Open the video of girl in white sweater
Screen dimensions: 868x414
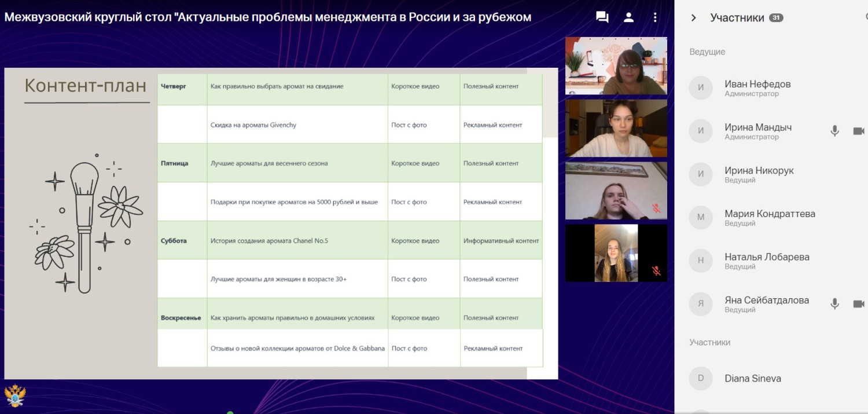click(616, 128)
